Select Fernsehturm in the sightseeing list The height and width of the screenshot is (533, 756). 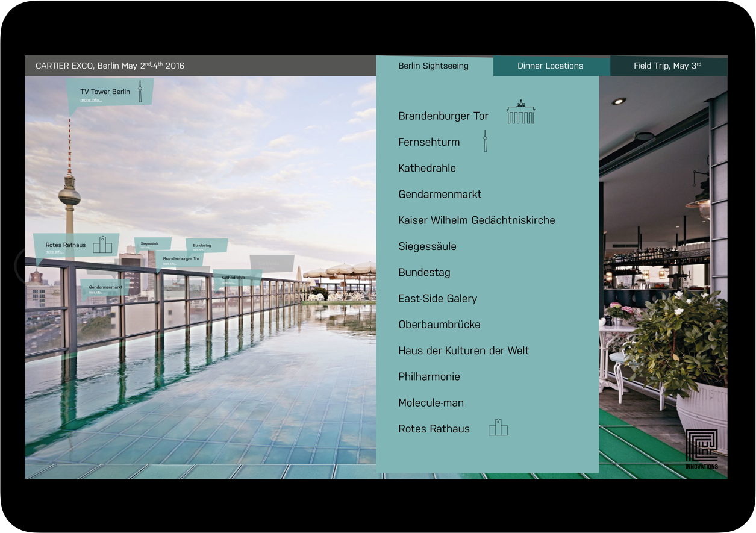click(429, 142)
